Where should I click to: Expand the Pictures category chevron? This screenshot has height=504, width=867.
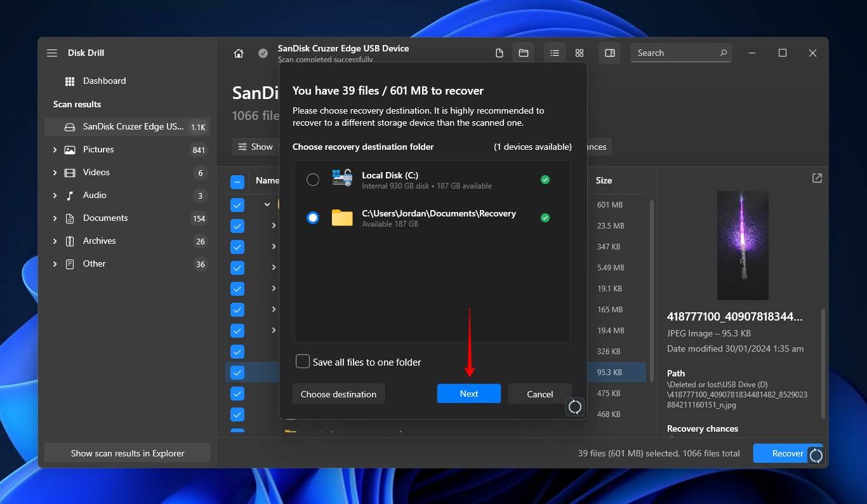55,150
